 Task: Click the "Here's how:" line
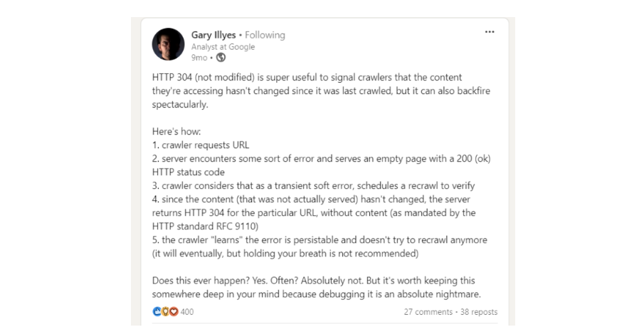tap(176, 132)
